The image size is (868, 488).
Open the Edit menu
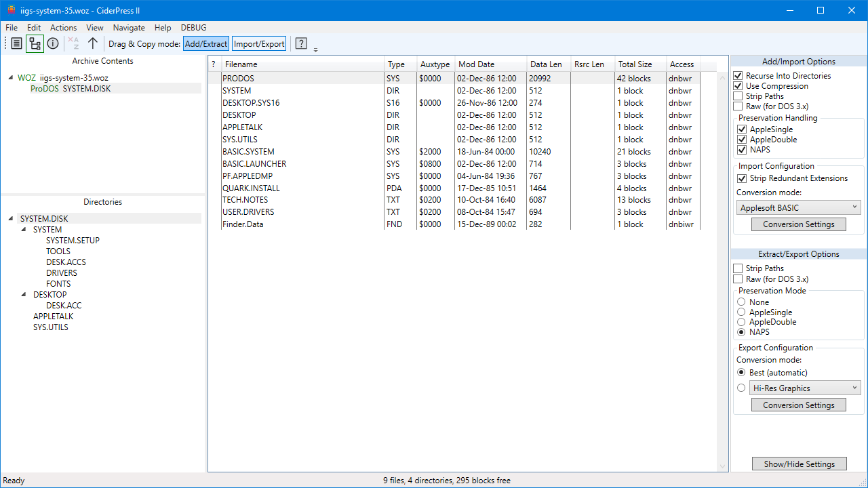[x=34, y=28]
